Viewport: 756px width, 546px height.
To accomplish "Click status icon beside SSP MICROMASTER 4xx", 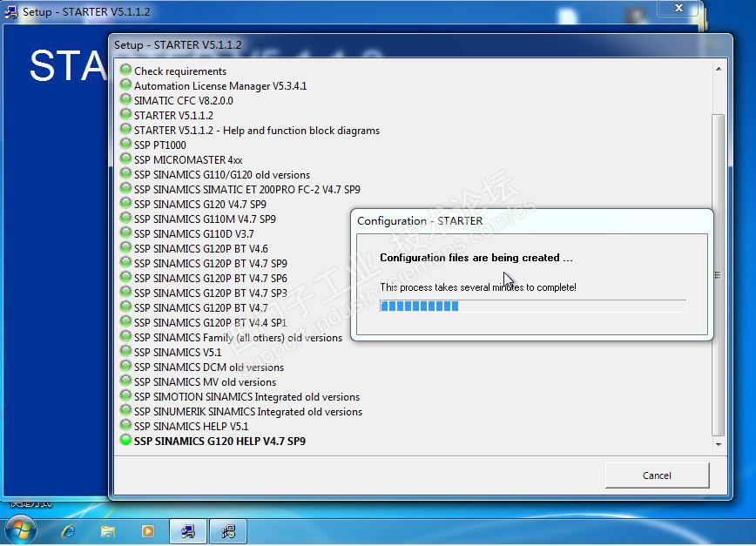I will click(125, 159).
